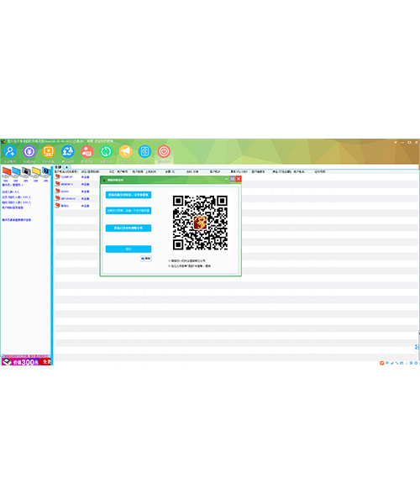Image resolution: width=420 pixels, height=504 pixels.
Task: Open the purple yuan recharge toolbar icon
Action: pos(29,151)
